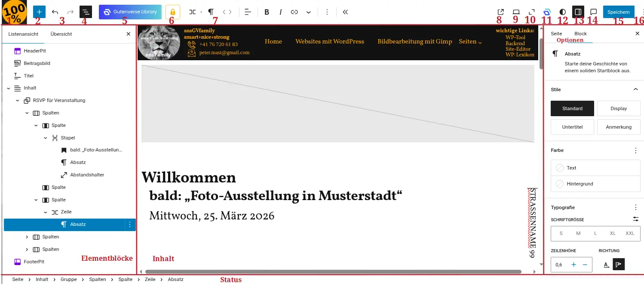Open more rich text formatting dropdown

(309, 12)
